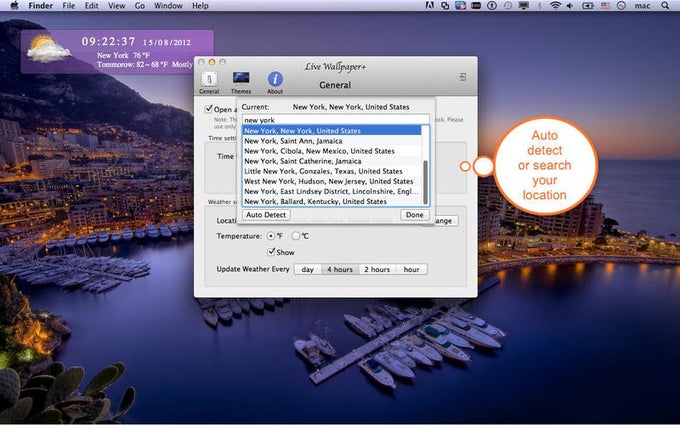This screenshot has height=425, width=680.
Task: Set weather update to 4 hours
Action: click(340, 269)
